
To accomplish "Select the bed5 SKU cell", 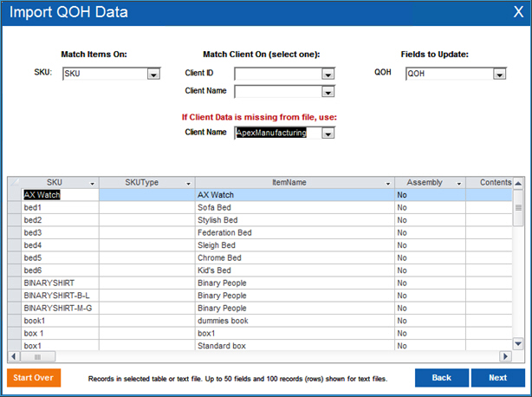I will click(x=60, y=257).
